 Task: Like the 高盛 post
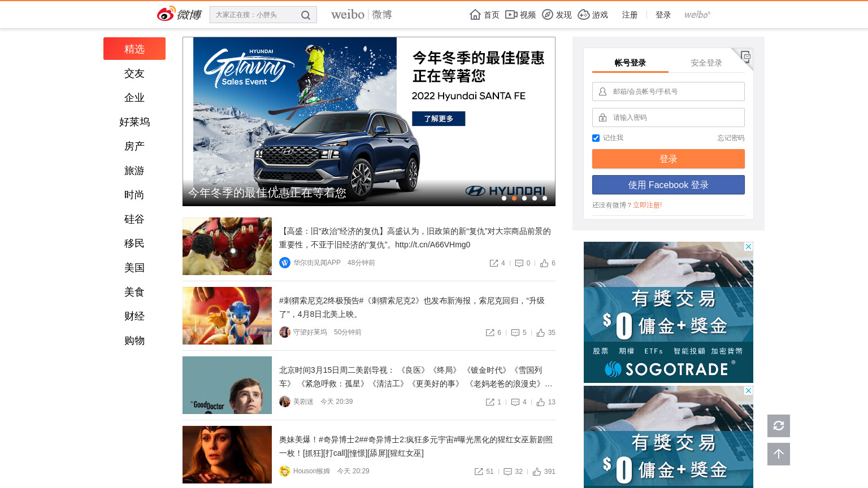tap(544, 263)
